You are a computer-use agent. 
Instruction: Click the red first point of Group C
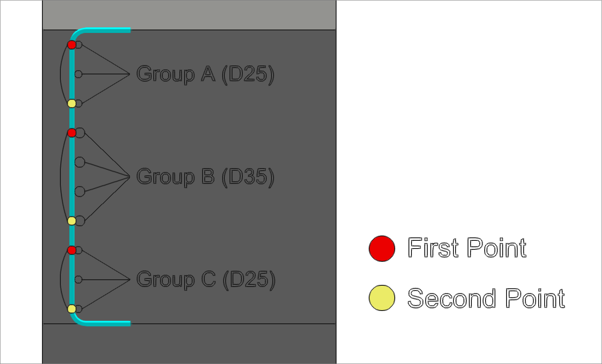(72, 250)
